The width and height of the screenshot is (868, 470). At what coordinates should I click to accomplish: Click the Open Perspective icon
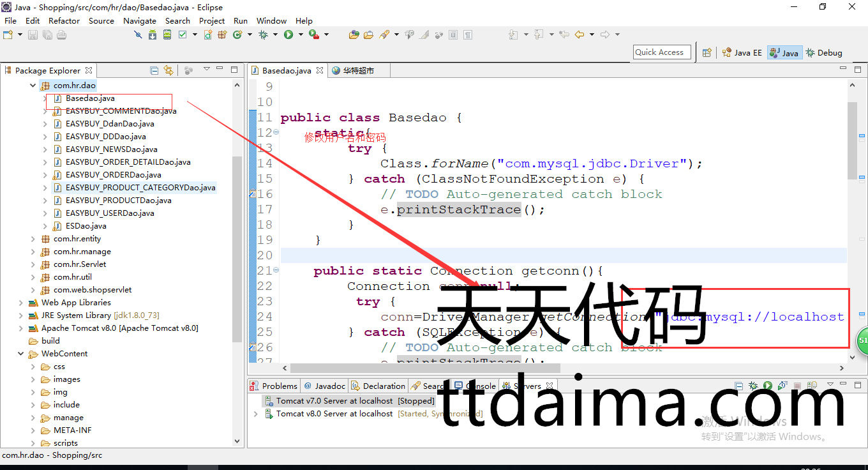707,53
